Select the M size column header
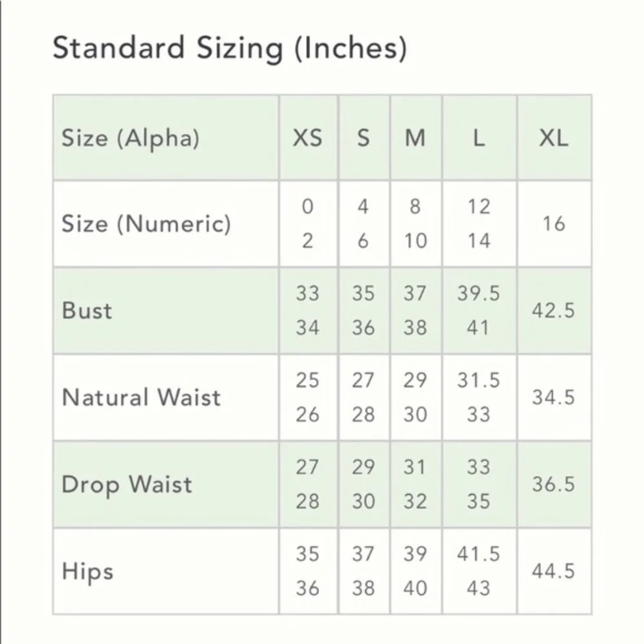 tap(415, 138)
